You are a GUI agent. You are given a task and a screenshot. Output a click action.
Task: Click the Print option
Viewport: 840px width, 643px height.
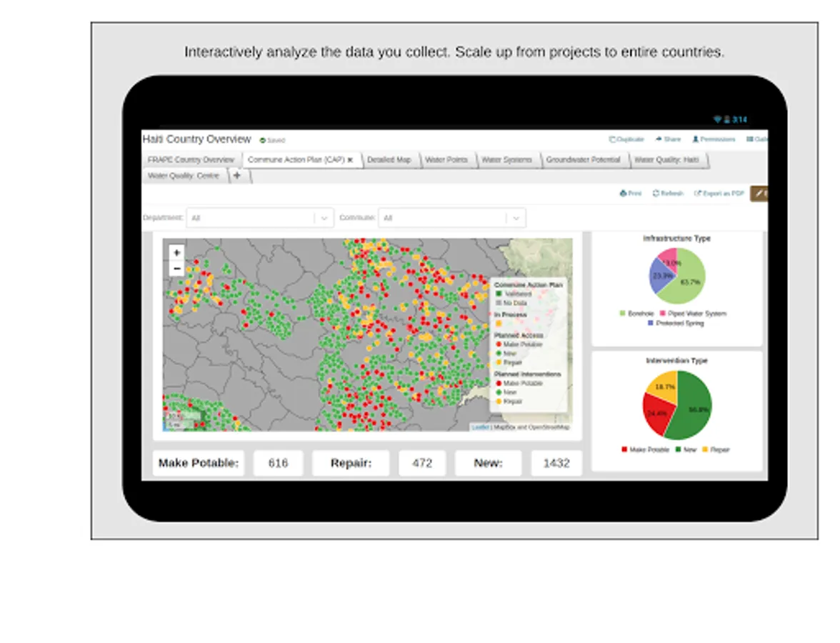(631, 194)
